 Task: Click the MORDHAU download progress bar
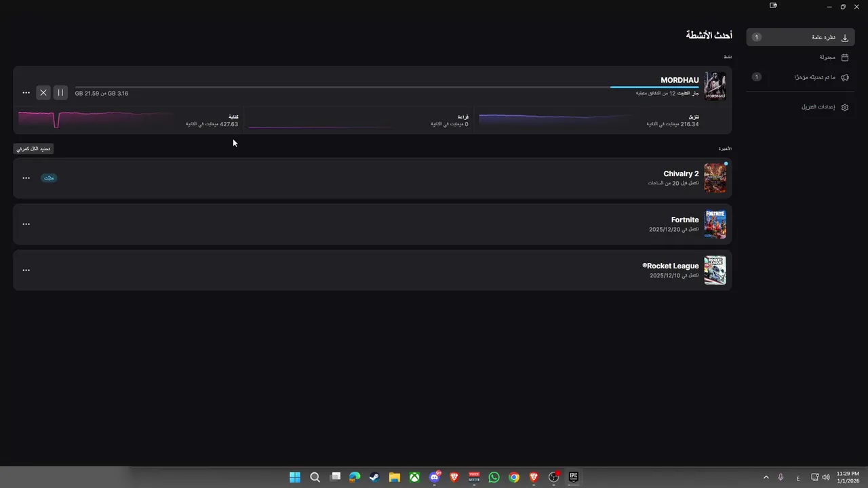click(387, 87)
